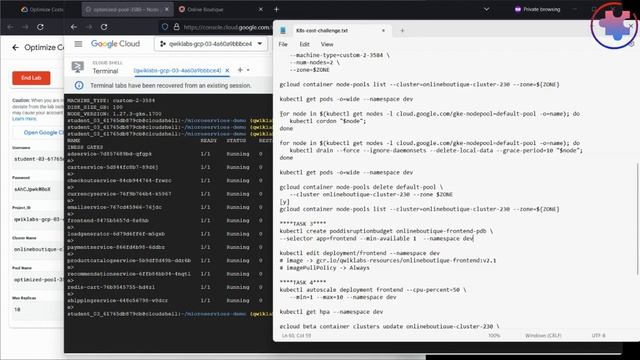
Task: Close the K8s-cost-challenge.txt Notepad tab
Action: (383, 31)
